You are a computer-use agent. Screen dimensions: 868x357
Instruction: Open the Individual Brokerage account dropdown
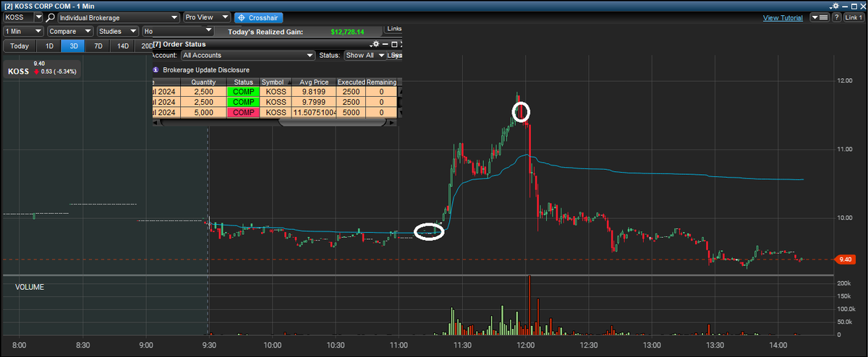tap(119, 17)
